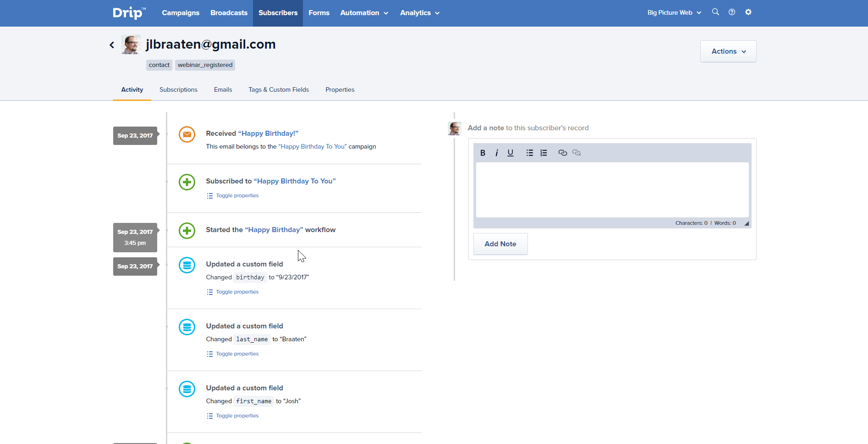Open the "Happy Birthday!" email link
The height and width of the screenshot is (444, 868).
268,133
